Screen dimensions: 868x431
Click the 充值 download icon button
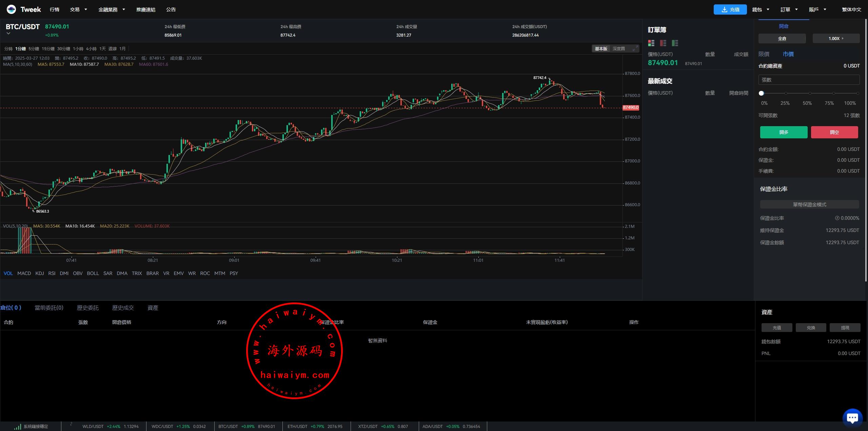pos(730,9)
